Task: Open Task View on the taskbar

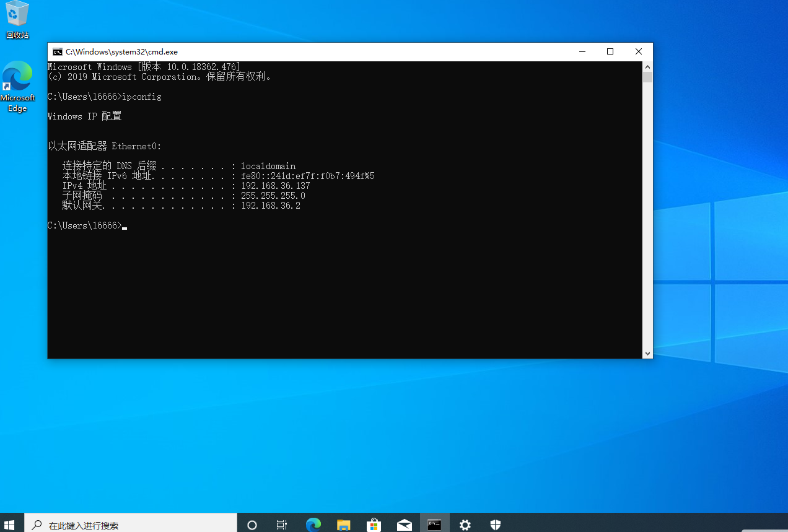Action: pos(282,525)
